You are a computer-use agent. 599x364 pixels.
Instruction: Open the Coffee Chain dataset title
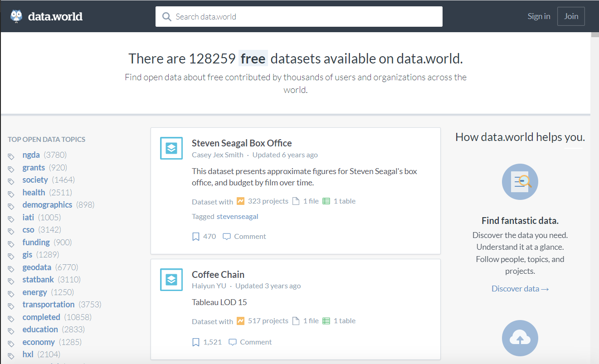(218, 275)
